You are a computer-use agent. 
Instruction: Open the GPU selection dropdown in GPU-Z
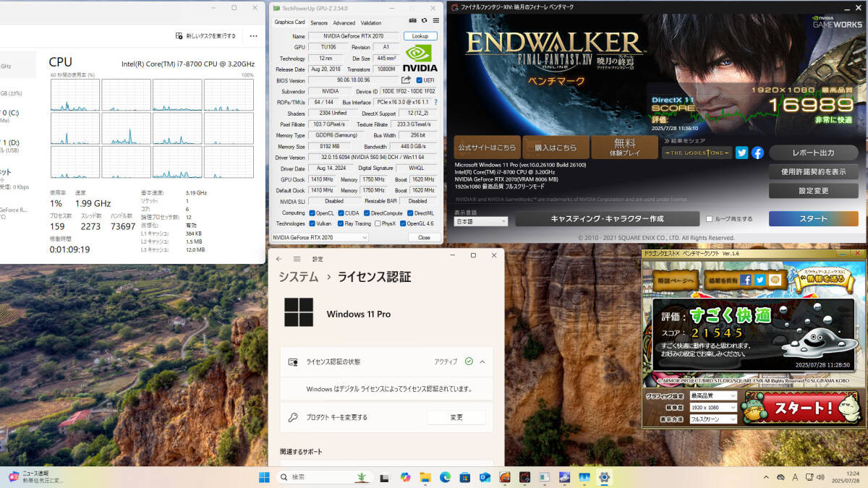(x=320, y=237)
